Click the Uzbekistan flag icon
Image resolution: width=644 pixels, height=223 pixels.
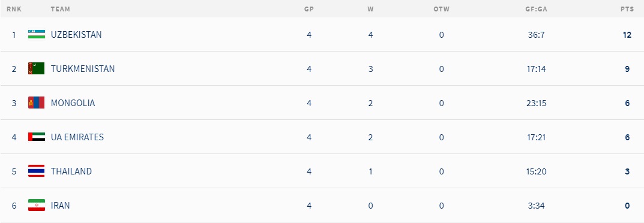[x=37, y=34]
